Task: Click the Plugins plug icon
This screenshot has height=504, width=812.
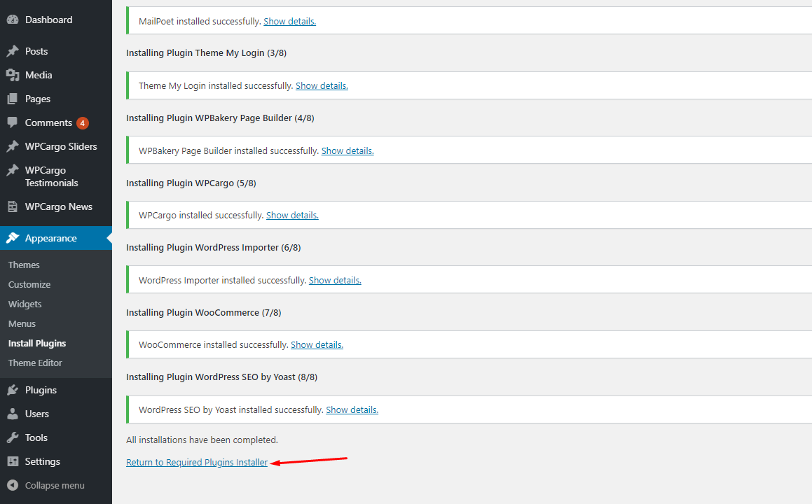Action: tap(13, 390)
